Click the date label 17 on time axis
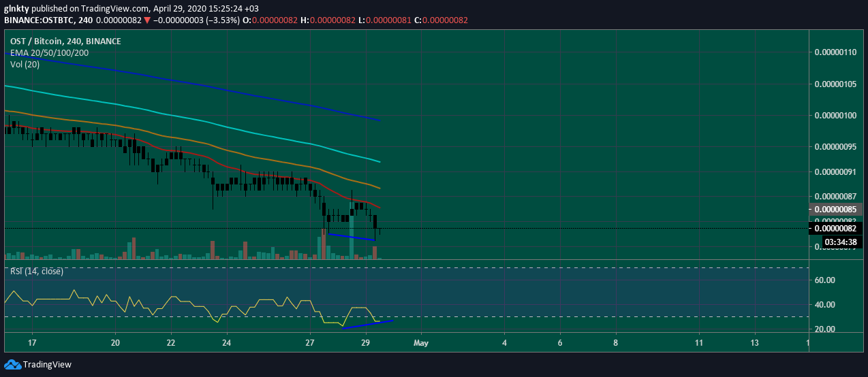Screen dimensions: 868x377 coord(32,342)
